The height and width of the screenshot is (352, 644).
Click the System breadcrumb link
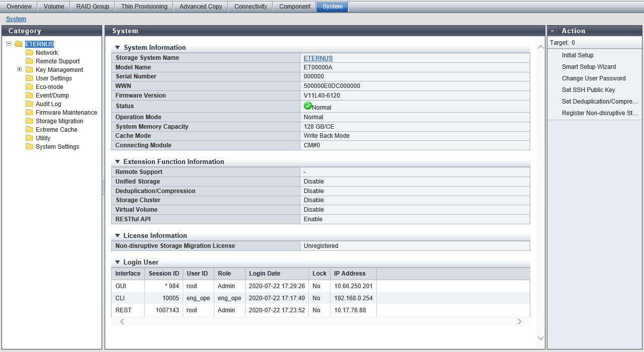(x=16, y=19)
